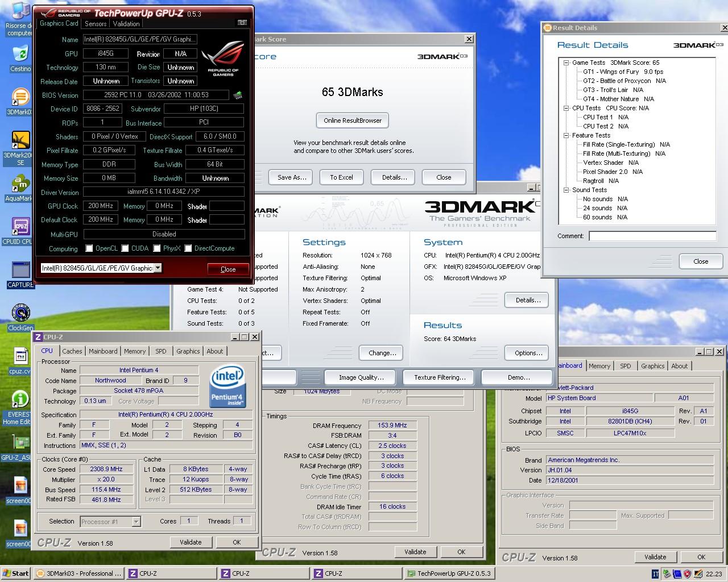Enable the OpenCL checkbox in GPU-Z
Viewport: 728px width, 582px height.
pyautogui.click(x=89, y=248)
